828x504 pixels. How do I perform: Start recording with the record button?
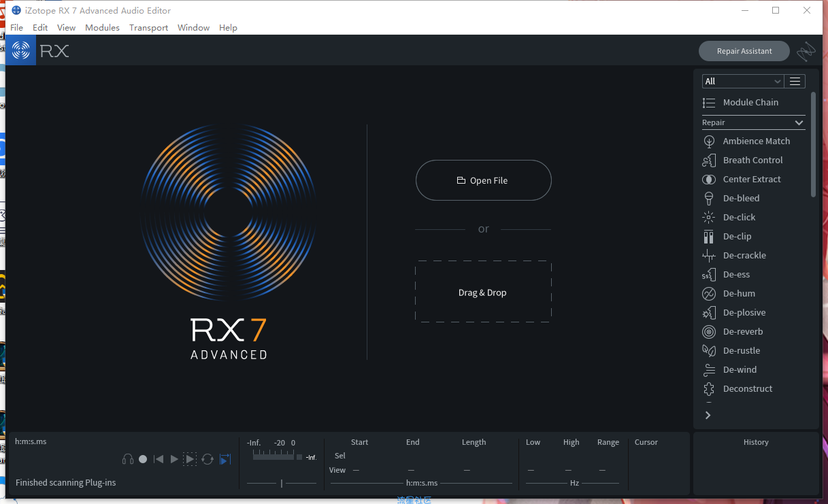coord(143,459)
